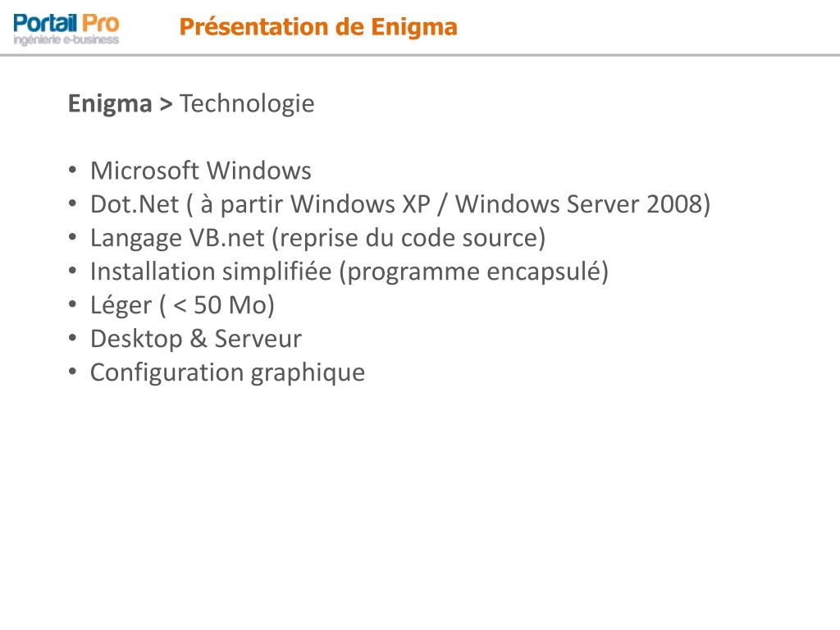Click 'Installation simplifiée' bullet text

[x=211, y=271]
